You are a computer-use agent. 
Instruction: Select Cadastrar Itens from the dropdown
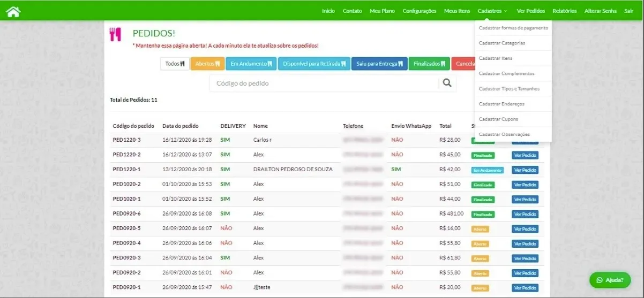click(513, 58)
